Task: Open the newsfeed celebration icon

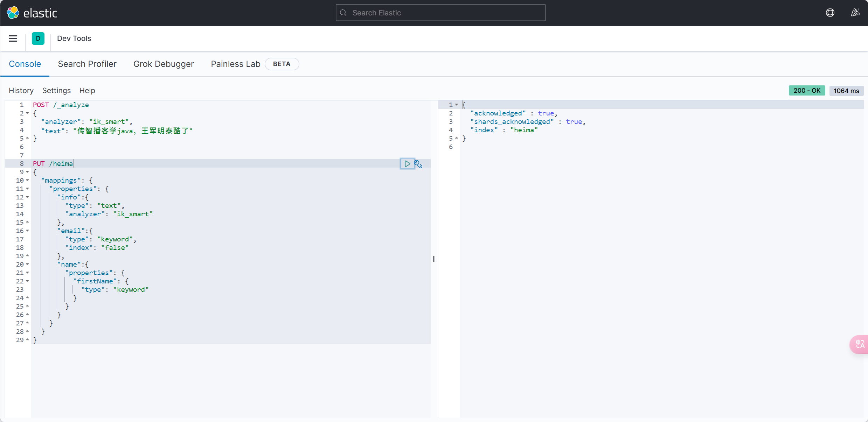Action: pos(855,13)
